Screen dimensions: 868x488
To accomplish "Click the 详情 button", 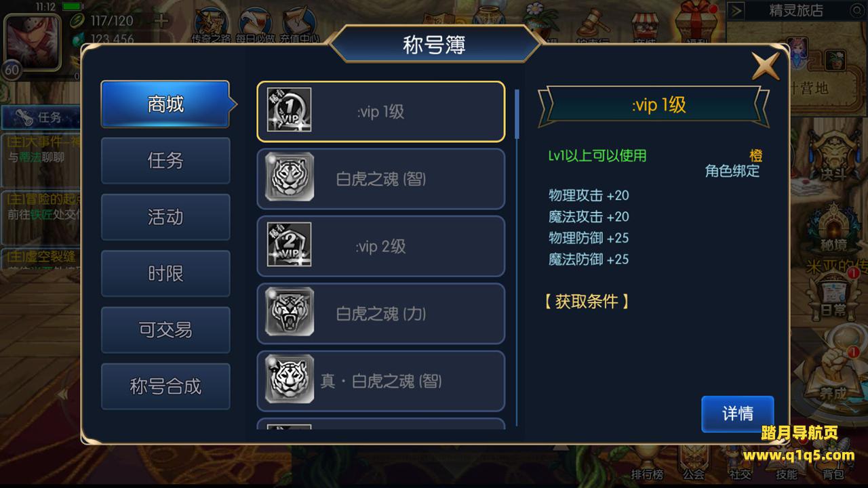I will click(738, 413).
